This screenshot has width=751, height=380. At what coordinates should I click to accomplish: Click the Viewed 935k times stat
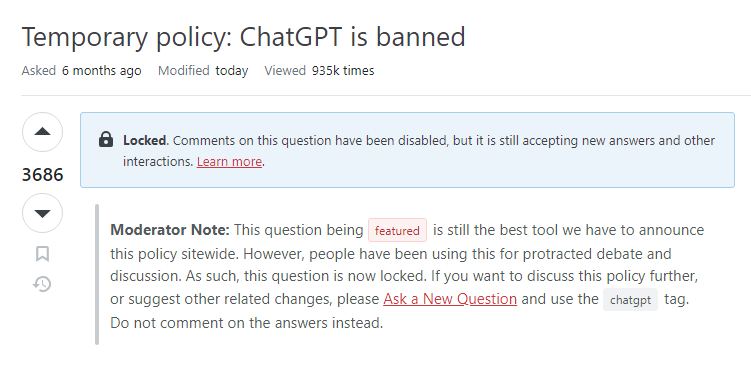tap(319, 71)
